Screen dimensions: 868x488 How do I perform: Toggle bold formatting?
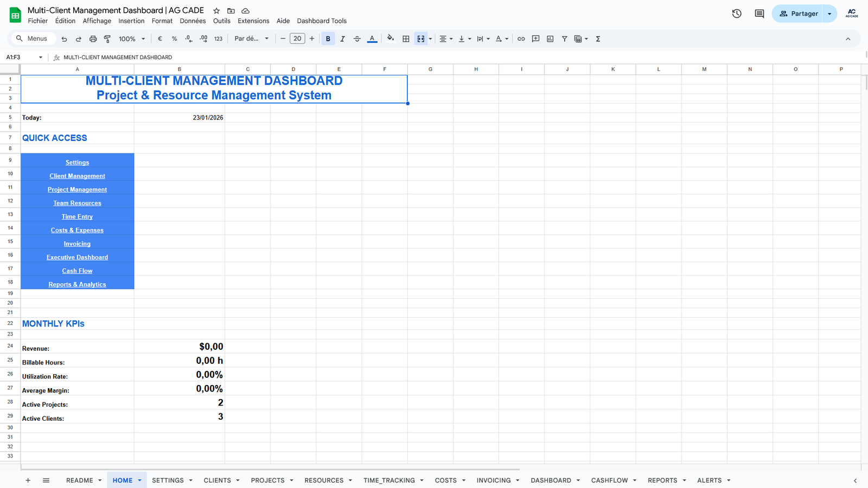click(x=328, y=39)
